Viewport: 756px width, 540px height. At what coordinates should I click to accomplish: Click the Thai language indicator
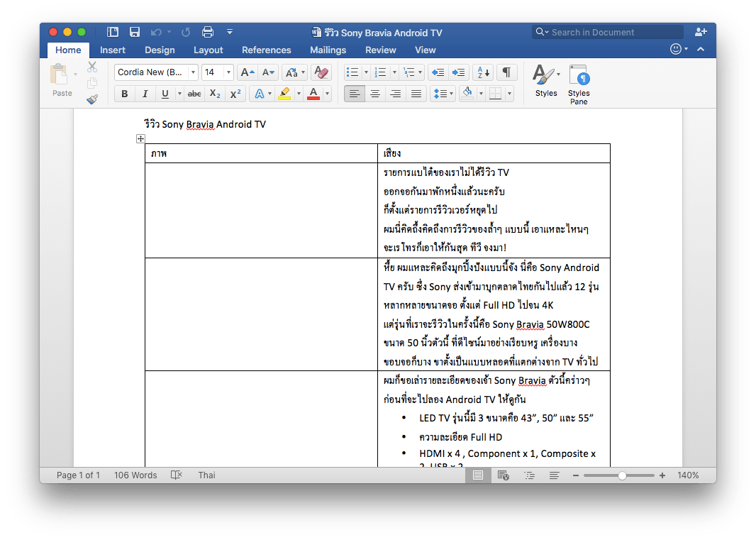[x=206, y=475]
